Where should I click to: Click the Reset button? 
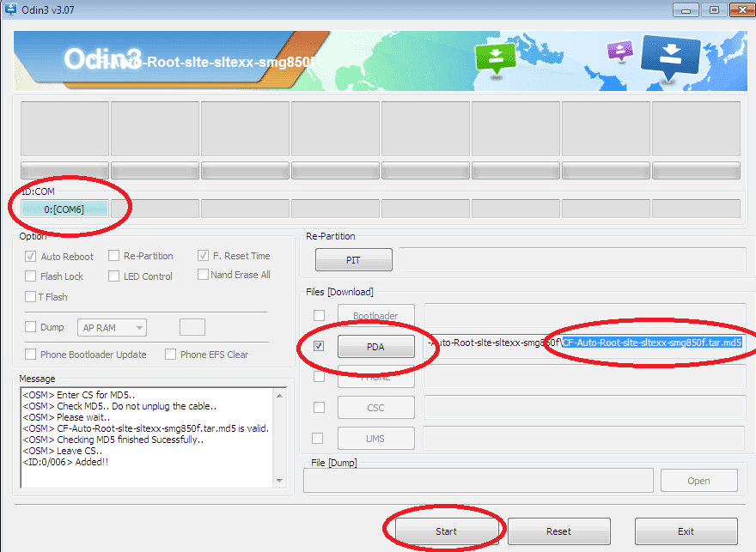click(558, 531)
